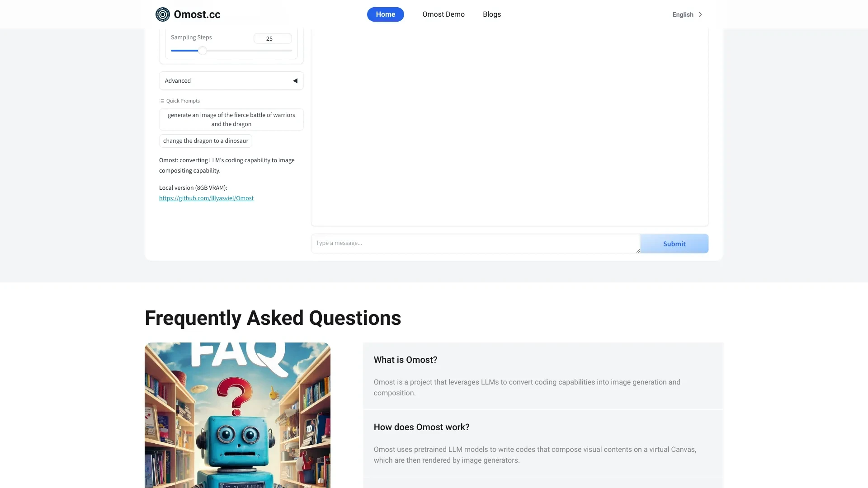
Task: Drag the Sampling Steps slider
Action: [202, 51]
